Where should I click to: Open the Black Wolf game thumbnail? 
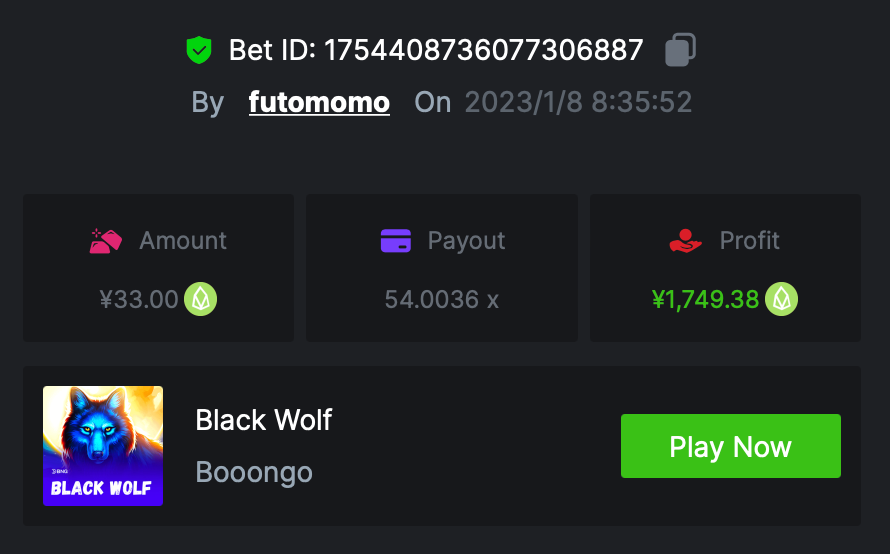[103, 446]
